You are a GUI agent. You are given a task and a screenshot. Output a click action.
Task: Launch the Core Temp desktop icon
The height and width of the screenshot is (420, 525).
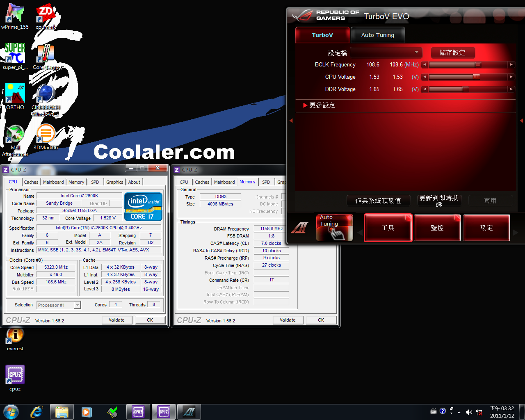pyautogui.click(x=46, y=57)
